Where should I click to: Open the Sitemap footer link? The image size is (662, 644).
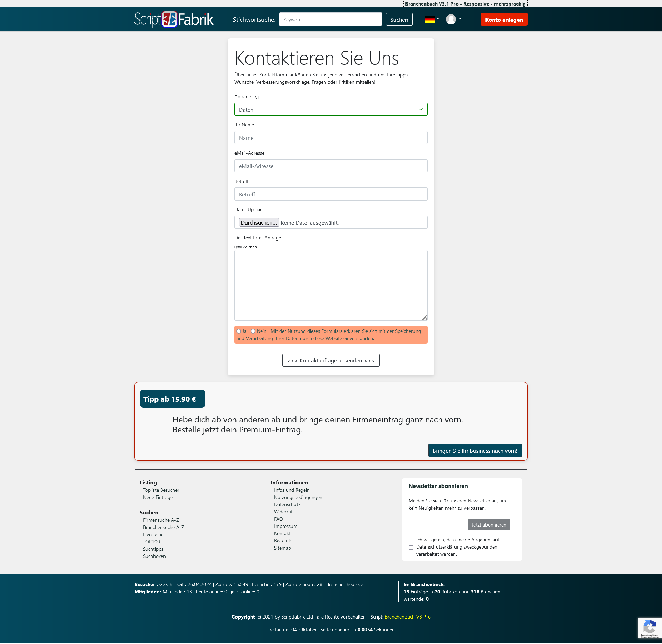[282, 548]
